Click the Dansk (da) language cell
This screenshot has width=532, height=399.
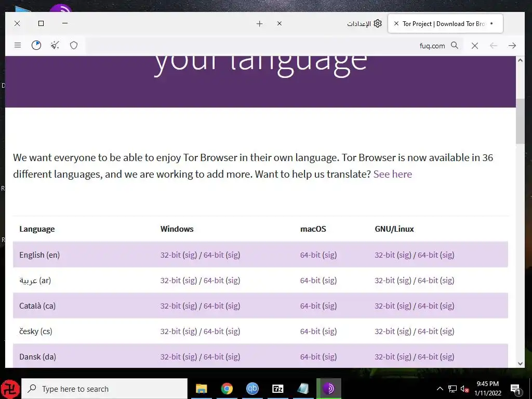(x=37, y=356)
